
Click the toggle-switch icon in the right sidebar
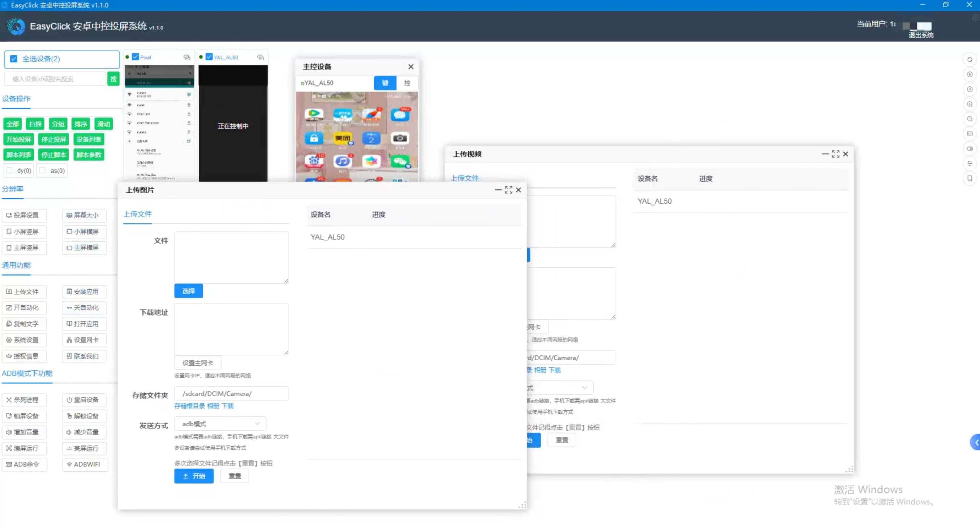[x=970, y=148]
